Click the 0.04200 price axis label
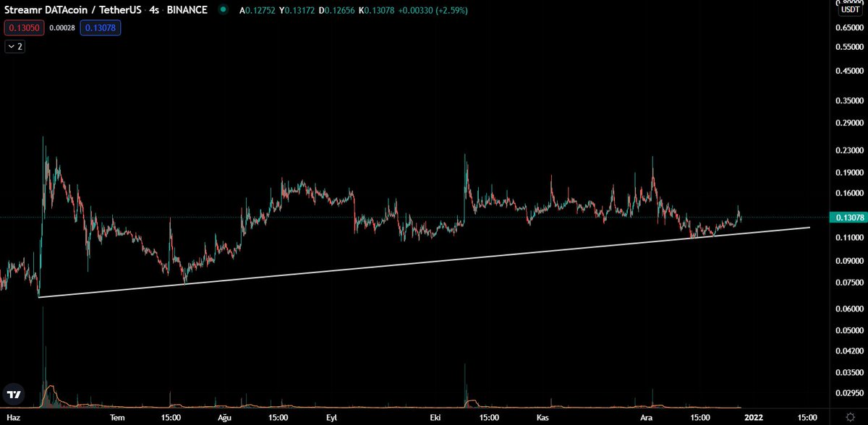 tap(849, 351)
